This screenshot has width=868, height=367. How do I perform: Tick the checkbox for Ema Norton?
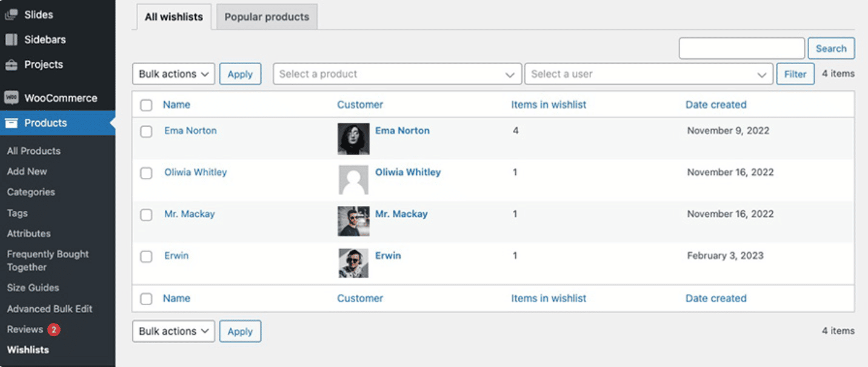click(x=146, y=131)
